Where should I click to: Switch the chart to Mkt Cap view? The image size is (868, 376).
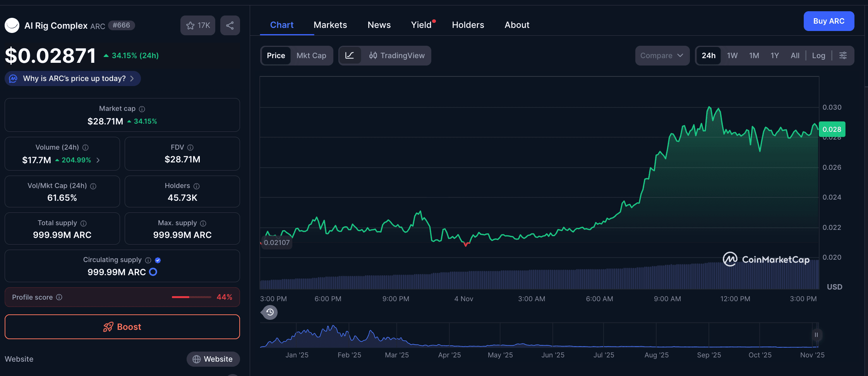(x=311, y=55)
